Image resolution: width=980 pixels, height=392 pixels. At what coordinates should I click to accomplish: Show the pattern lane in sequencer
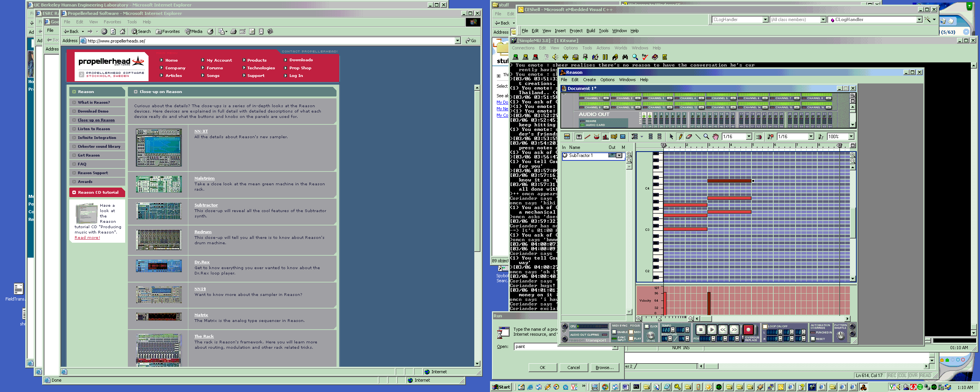614,136
